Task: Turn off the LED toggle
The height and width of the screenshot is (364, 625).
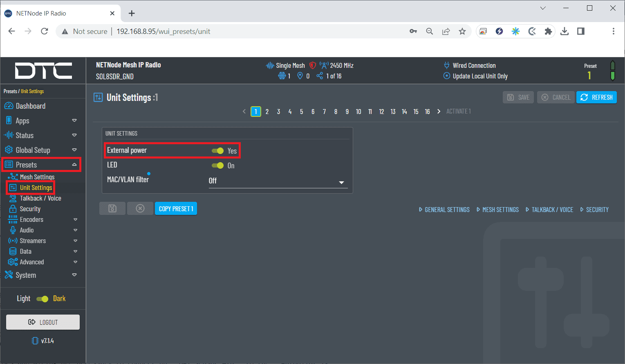Action: [217, 165]
